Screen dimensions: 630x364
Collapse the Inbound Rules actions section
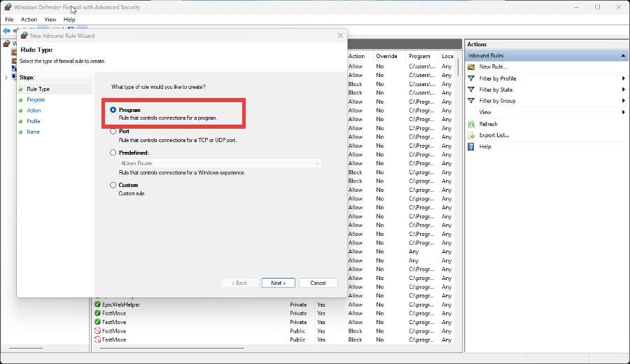[x=623, y=55]
